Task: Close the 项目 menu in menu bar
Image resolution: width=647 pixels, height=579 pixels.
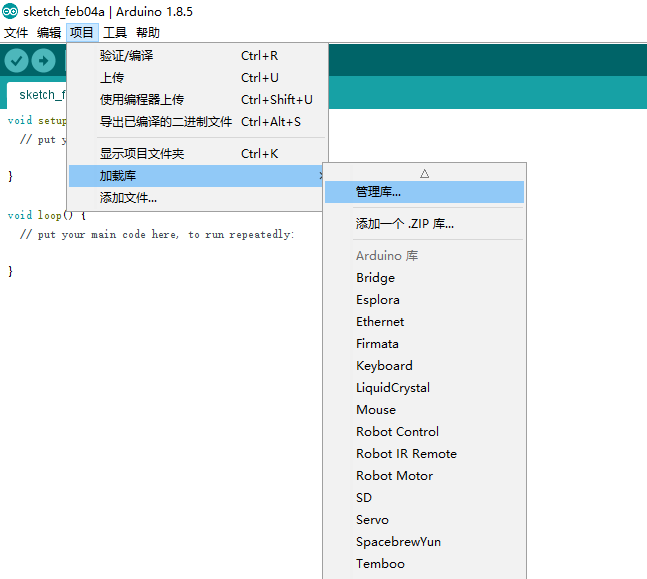Action: 82,32
